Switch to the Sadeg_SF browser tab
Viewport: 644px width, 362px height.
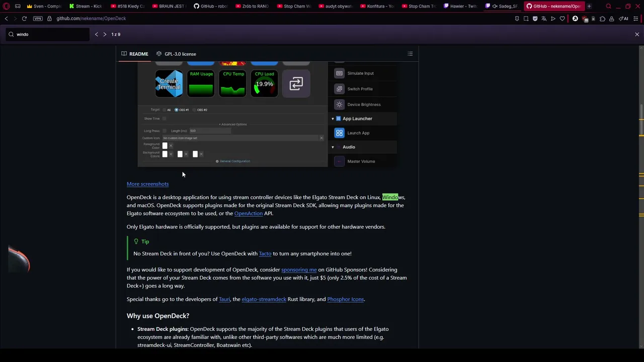pyautogui.click(x=501, y=6)
